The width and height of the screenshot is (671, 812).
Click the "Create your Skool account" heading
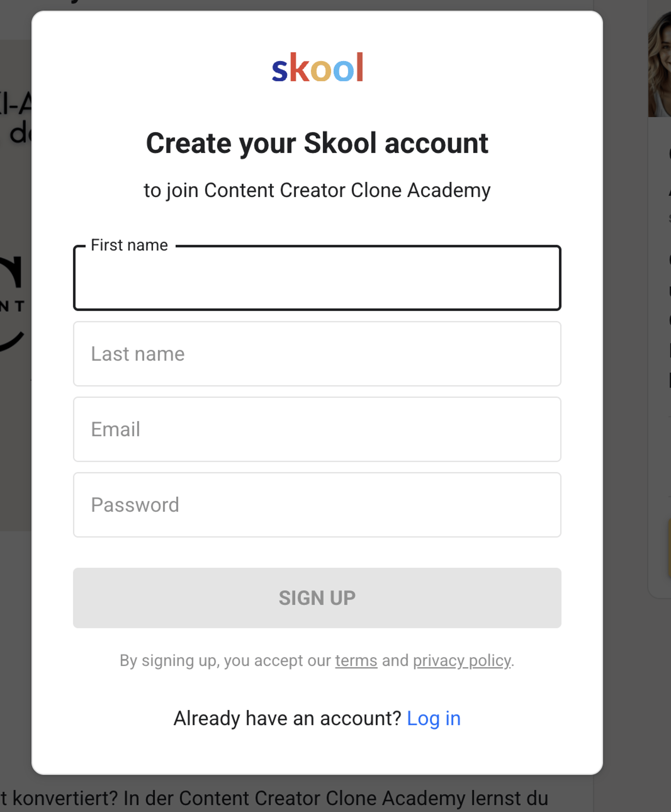click(x=317, y=143)
